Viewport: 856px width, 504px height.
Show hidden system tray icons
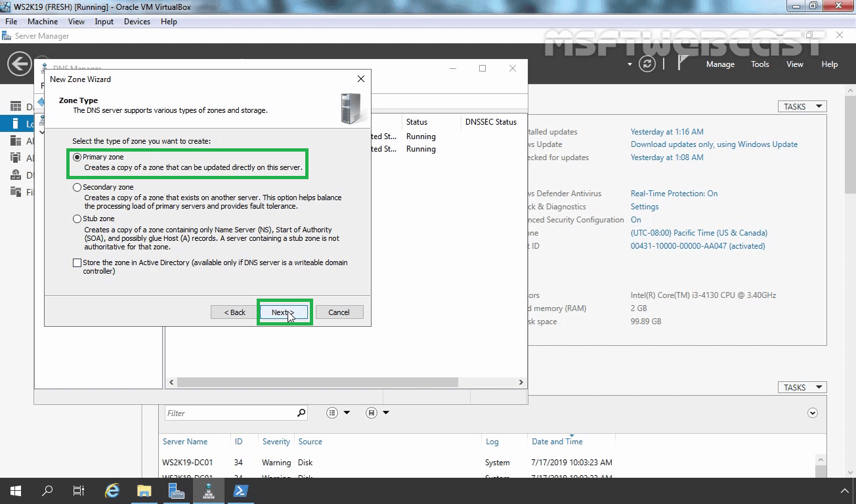845,491
